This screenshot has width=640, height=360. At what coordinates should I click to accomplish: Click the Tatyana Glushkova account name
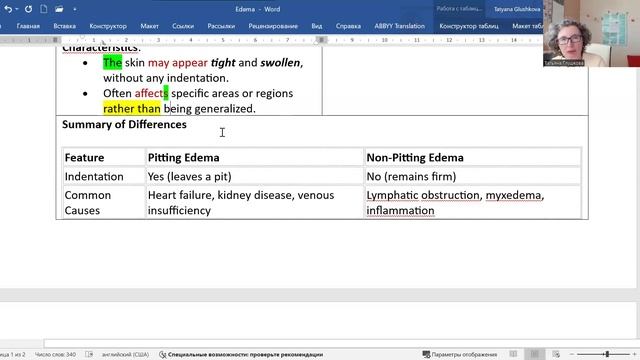[517, 9]
